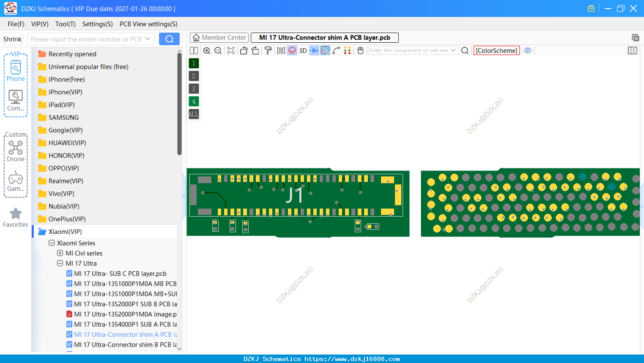The image size is (644, 363).
Task: Open the Recently opened folder
Action: (x=72, y=54)
